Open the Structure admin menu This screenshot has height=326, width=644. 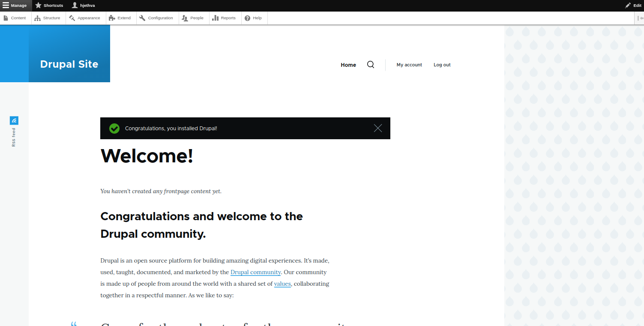coord(48,18)
